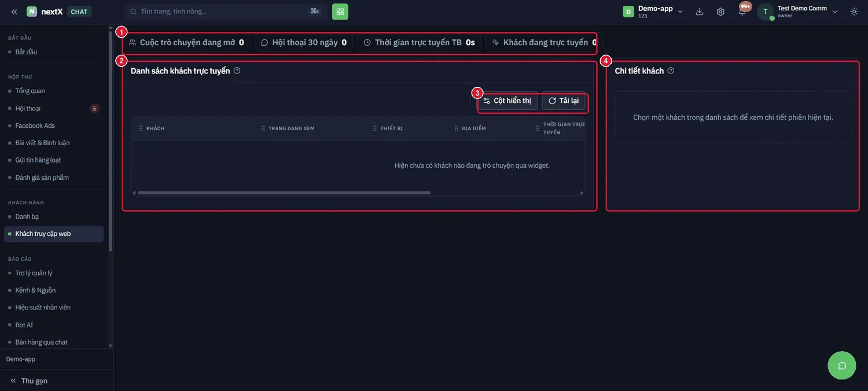Open Bắt đầu in the sidebar
868x391 pixels.
click(x=54, y=52)
